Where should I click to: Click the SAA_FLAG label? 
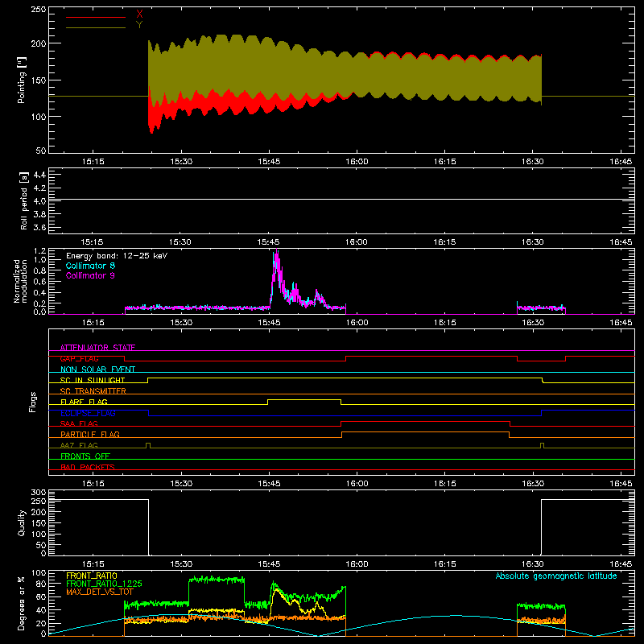[x=79, y=423]
